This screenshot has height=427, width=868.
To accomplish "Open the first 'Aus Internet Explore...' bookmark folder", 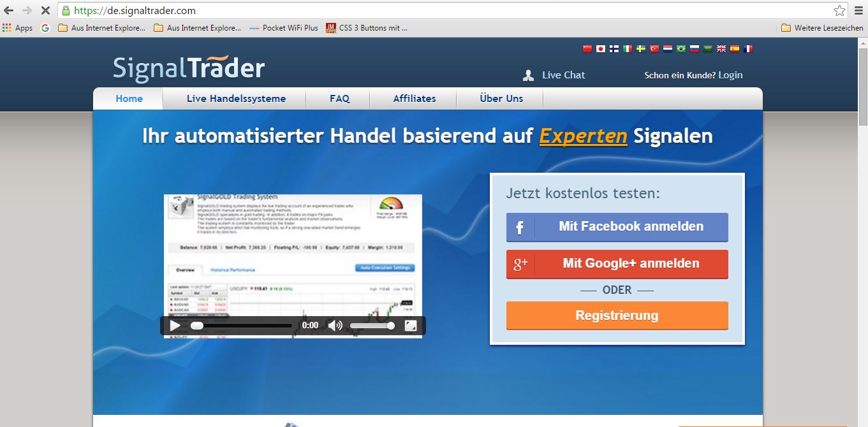I will pos(102,28).
